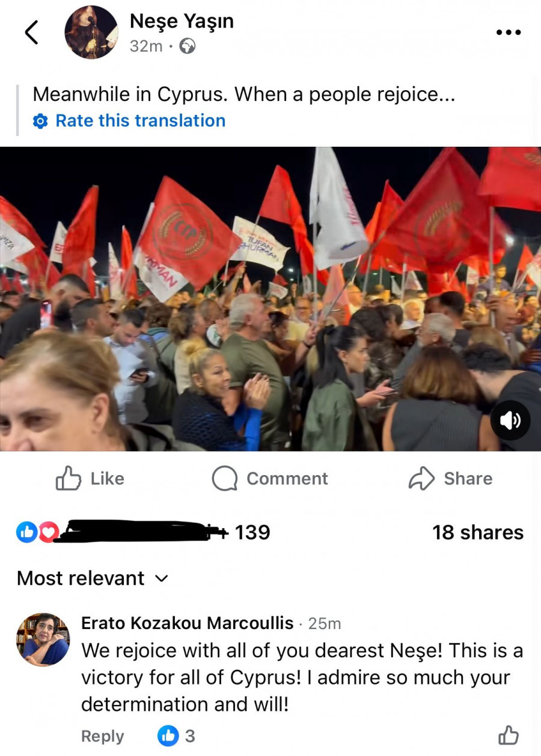Tap the globe public audience icon
This screenshot has width=541, height=756.
(x=188, y=46)
